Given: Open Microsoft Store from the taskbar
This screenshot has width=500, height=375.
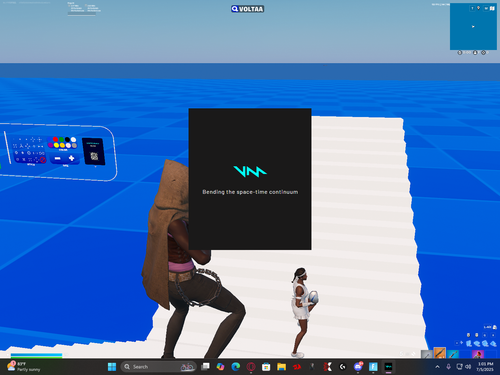Looking at the screenshot, I should pyautogui.click(x=266, y=367).
